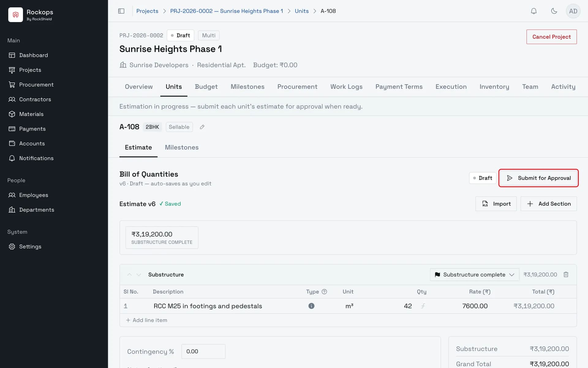This screenshot has height=368, width=588.
Task: Click the quantity value 42
Action: (x=408, y=306)
